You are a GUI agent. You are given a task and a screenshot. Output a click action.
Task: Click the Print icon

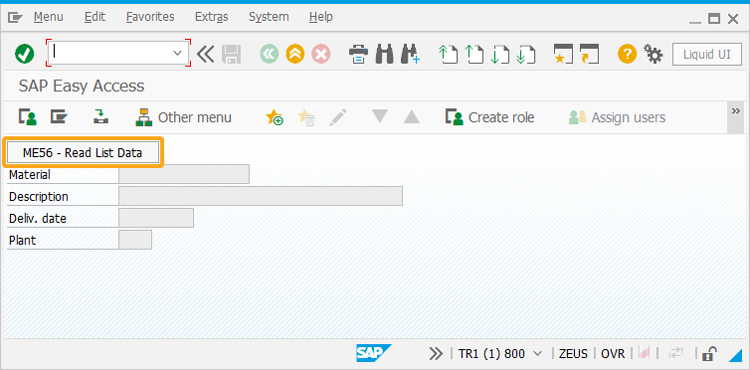358,54
